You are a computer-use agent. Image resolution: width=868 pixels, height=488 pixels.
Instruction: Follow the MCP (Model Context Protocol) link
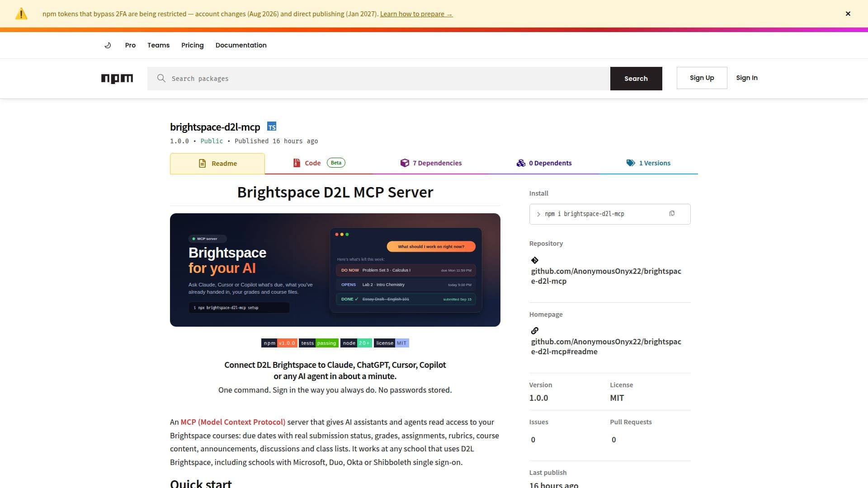tap(233, 422)
